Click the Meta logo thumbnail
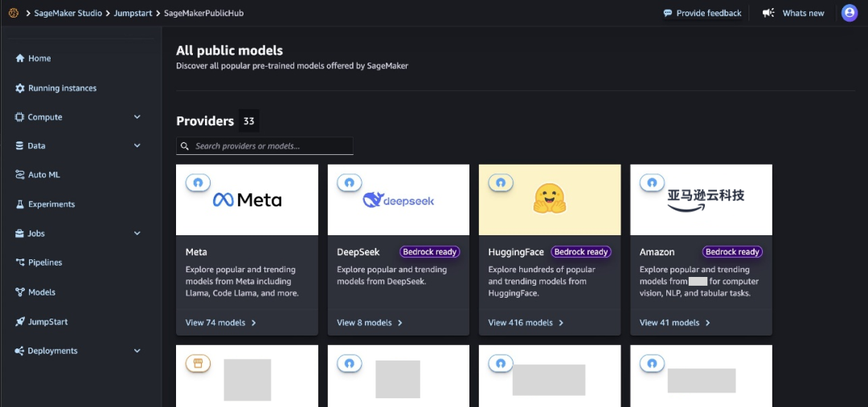 click(x=247, y=200)
